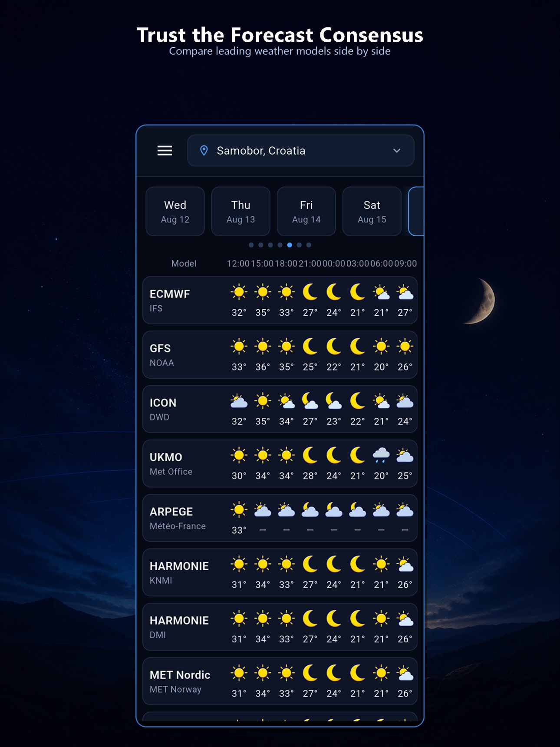
Task: Click MET Nordic 03:00 moon icon
Action: 357,673
